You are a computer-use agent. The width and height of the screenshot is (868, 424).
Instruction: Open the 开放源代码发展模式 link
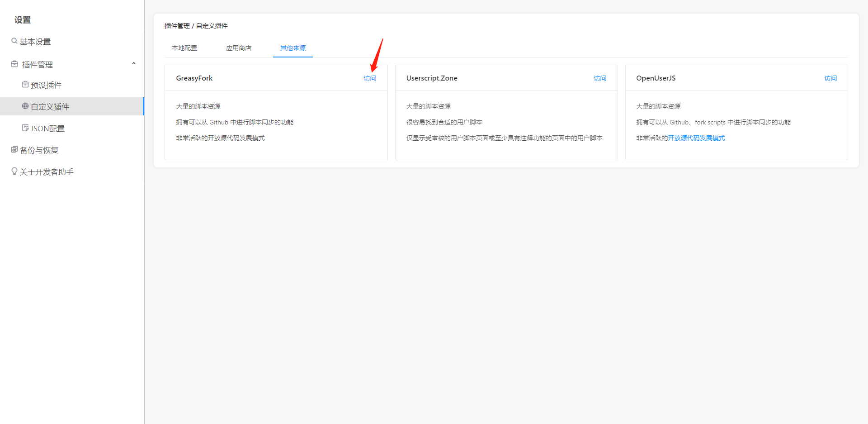pos(696,138)
